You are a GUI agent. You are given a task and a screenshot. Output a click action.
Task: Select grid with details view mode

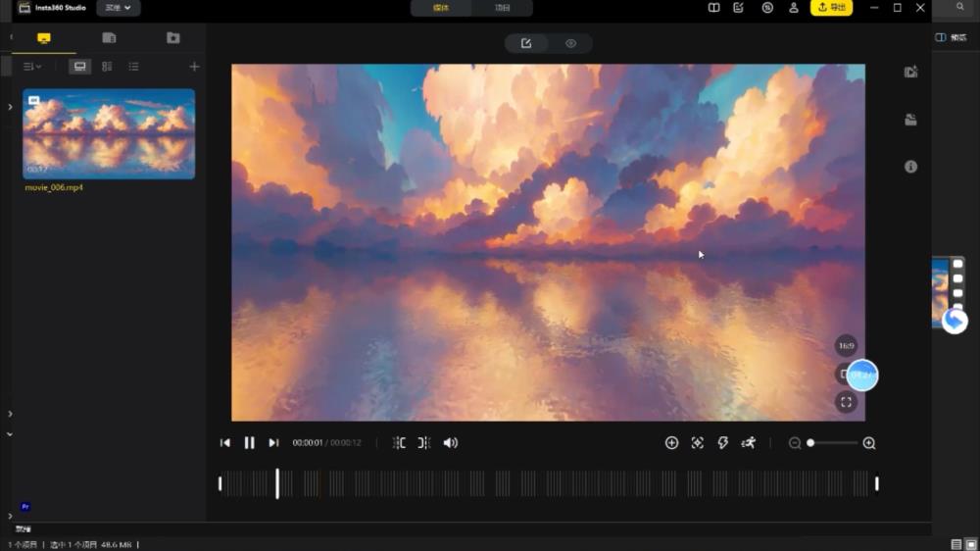point(107,67)
